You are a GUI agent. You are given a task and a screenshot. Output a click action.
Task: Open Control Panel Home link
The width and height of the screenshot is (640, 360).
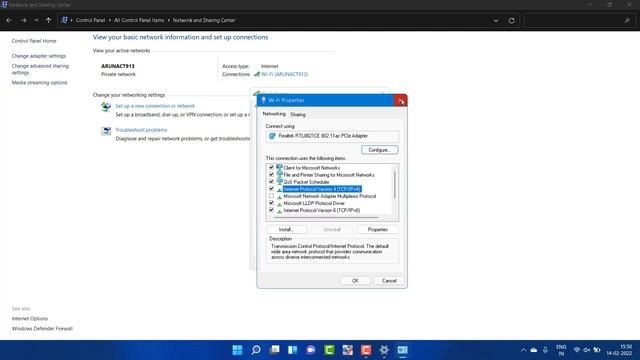(x=34, y=41)
